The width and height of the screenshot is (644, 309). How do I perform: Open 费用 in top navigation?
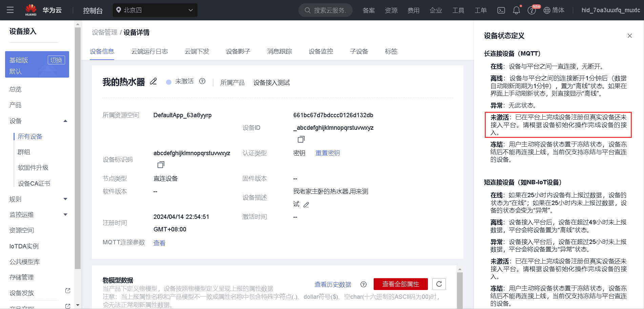[413, 11]
